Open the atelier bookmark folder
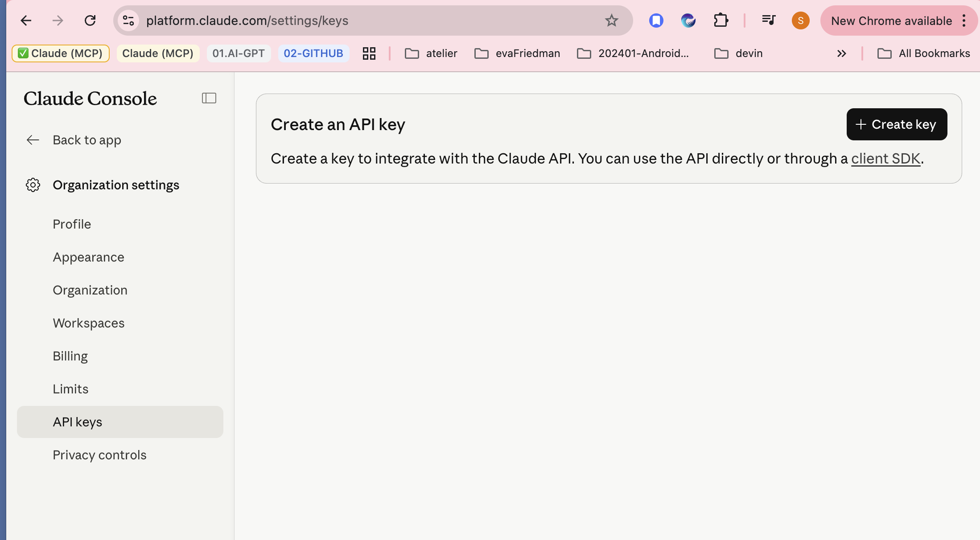Image resolution: width=980 pixels, height=540 pixels. click(431, 53)
